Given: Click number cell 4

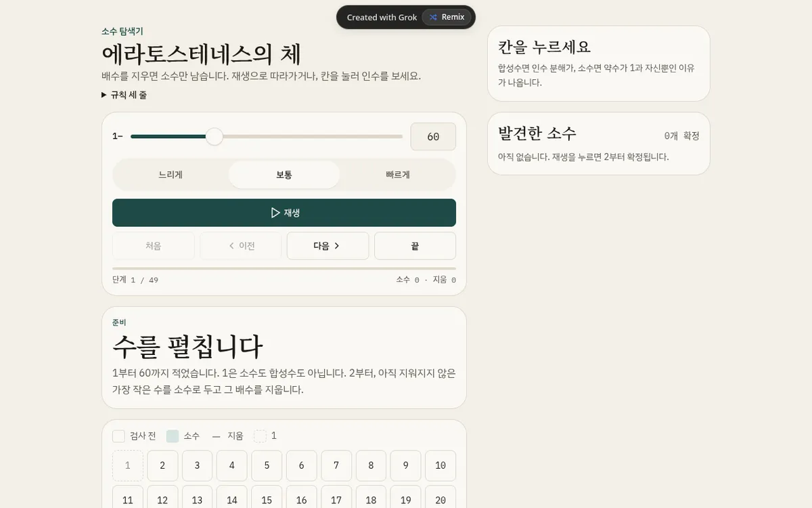Looking at the screenshot, I should [x=232, y=465].
